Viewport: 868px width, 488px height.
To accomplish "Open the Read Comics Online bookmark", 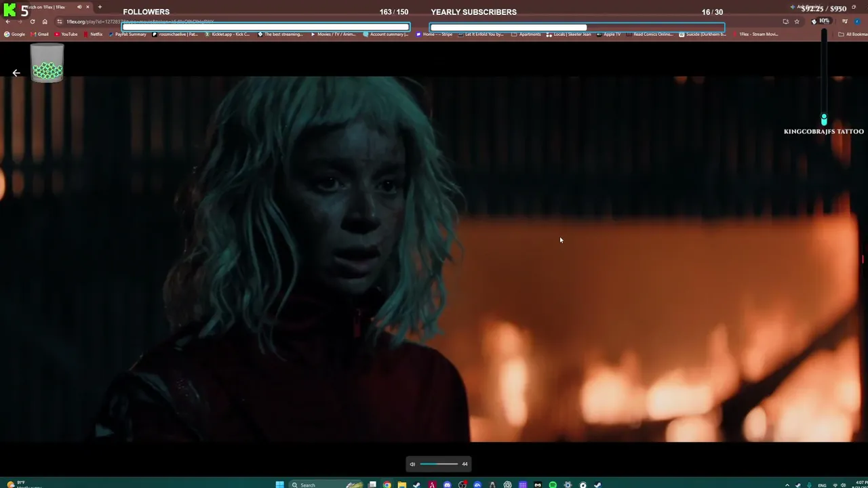I will pyautogui.click(x=649, y=34).
